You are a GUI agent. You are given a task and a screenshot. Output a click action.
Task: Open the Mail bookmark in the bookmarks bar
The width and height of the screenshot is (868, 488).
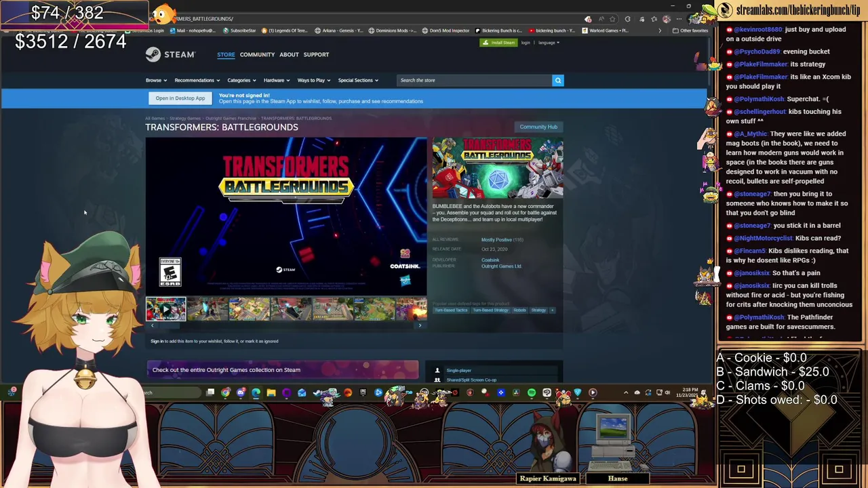click(193, 30)
